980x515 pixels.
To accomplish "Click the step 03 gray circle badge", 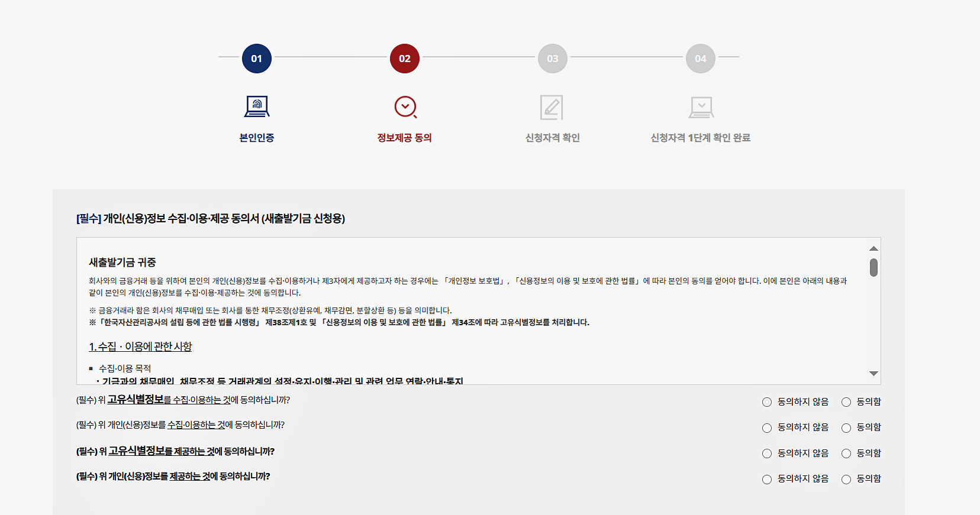I will [552, 59].
